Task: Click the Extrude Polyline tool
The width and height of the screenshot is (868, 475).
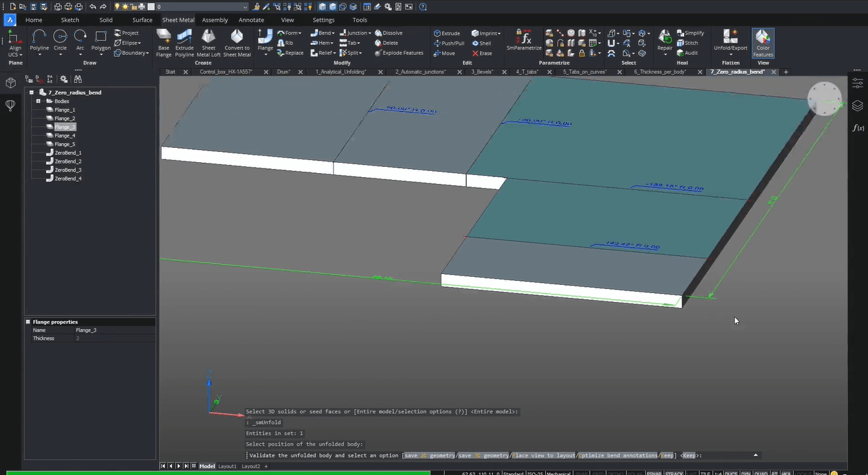Action: point(184,42)
